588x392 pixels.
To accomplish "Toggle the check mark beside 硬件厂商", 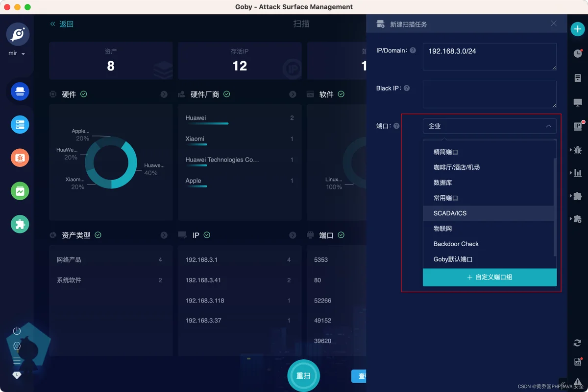I will pos(226,94).
